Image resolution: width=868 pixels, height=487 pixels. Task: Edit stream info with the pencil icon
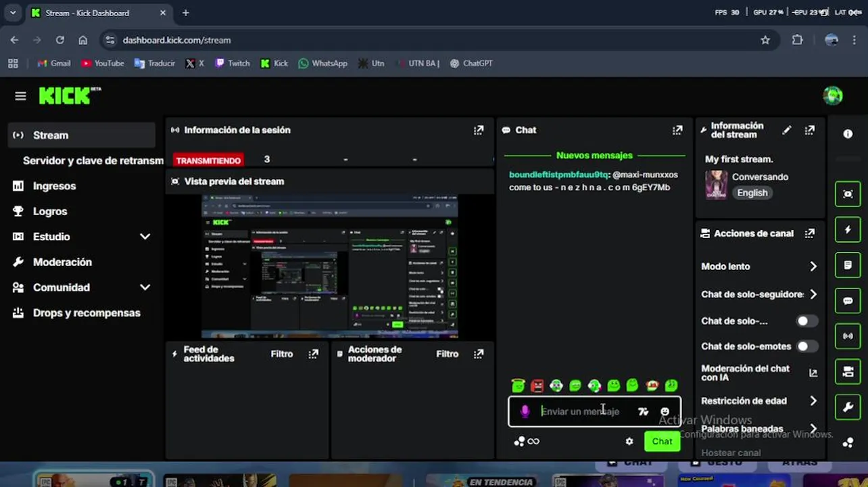pos(787,131)
